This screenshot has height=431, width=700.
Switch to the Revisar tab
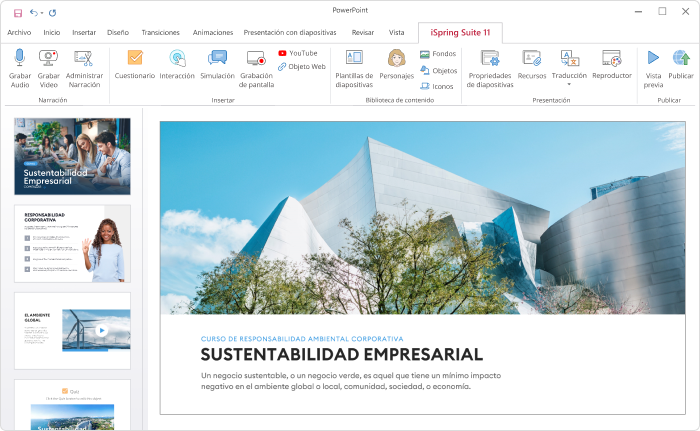click(362, 33)
